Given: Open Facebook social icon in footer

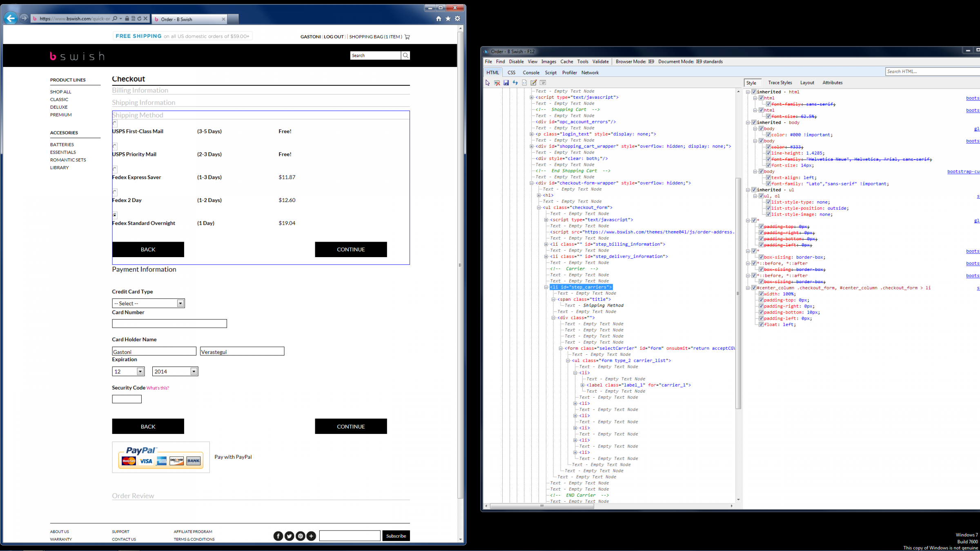Looking at the screenshot, I should point(278,536).
